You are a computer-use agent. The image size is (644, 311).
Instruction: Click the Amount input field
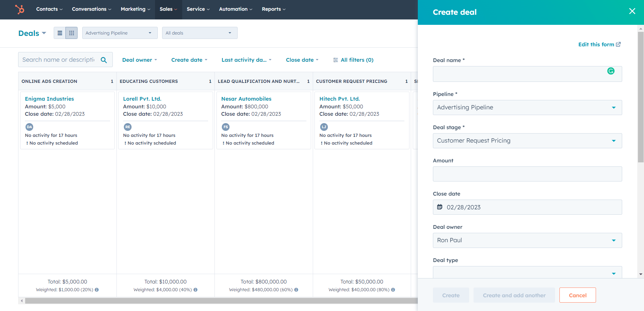coord(527,174)
